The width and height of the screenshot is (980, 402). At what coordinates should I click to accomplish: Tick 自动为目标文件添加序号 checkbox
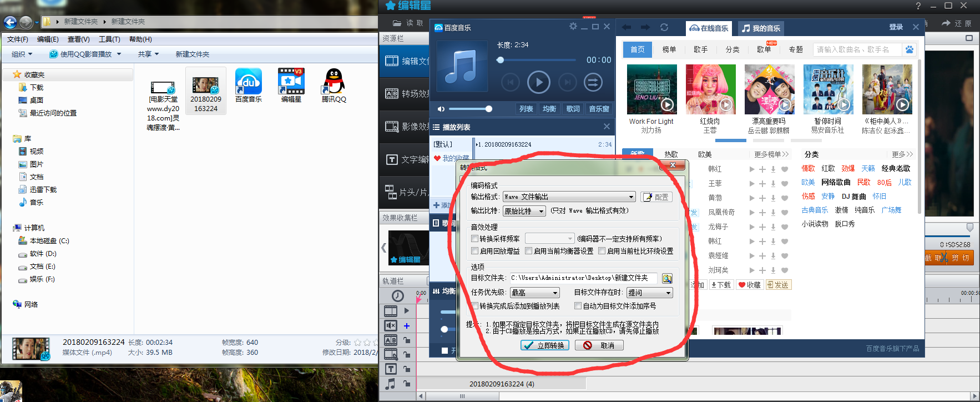(x=578, y=306)
